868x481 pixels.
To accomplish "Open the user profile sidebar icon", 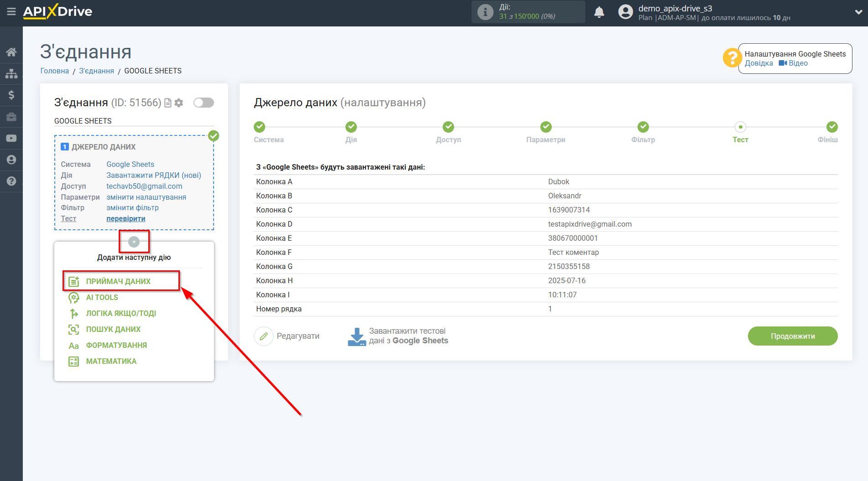I will coord(11,160).
